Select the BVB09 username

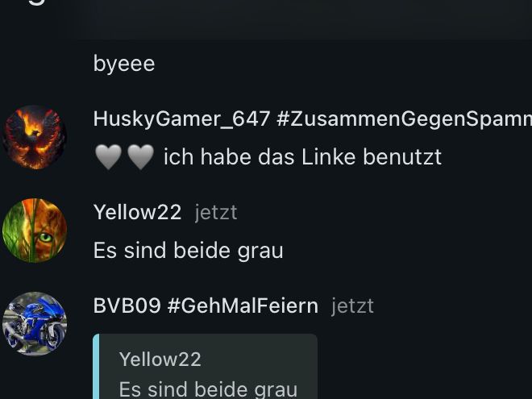click(x=127, y=305)
